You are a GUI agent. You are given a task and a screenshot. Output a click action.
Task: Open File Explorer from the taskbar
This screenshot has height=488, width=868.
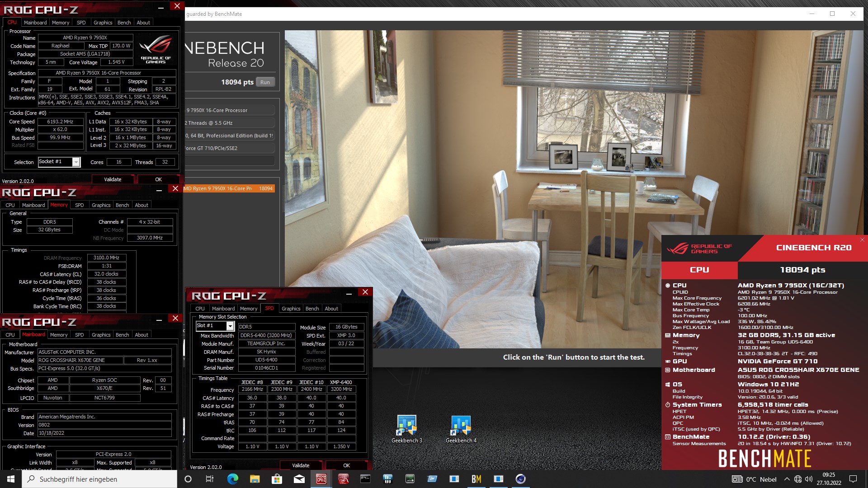pos(255,479)
